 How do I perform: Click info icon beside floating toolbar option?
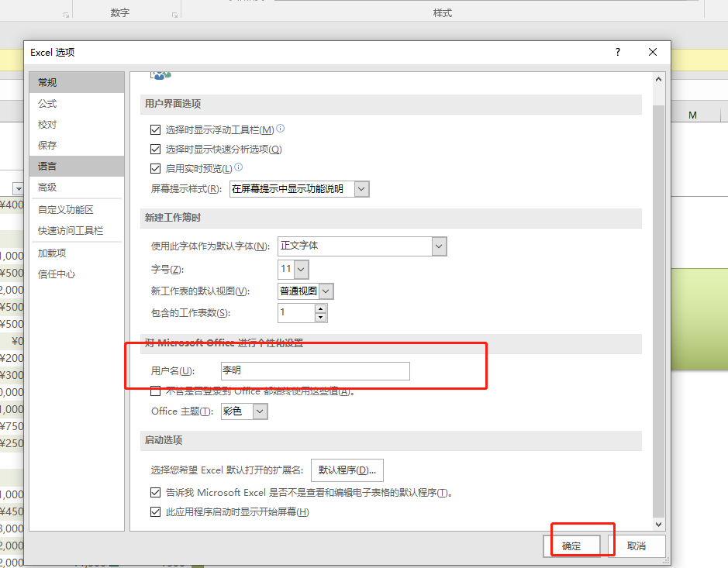281,129
